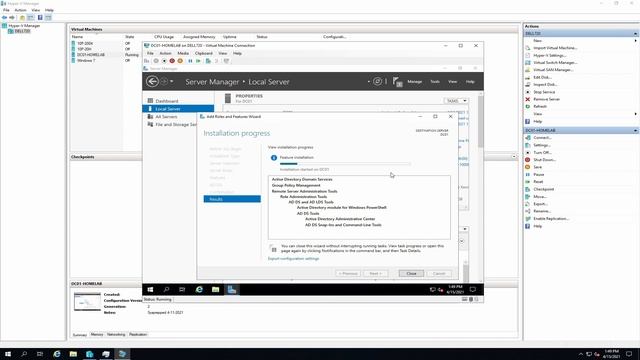Click Export configuration settings link
The width and height of the screenshot is (640, 360).
[293, 259]
